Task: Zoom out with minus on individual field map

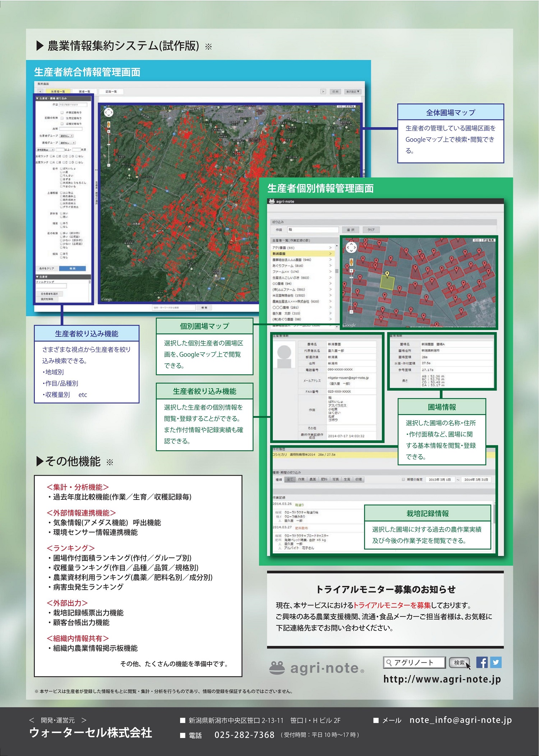Action: tap(351, 312)
